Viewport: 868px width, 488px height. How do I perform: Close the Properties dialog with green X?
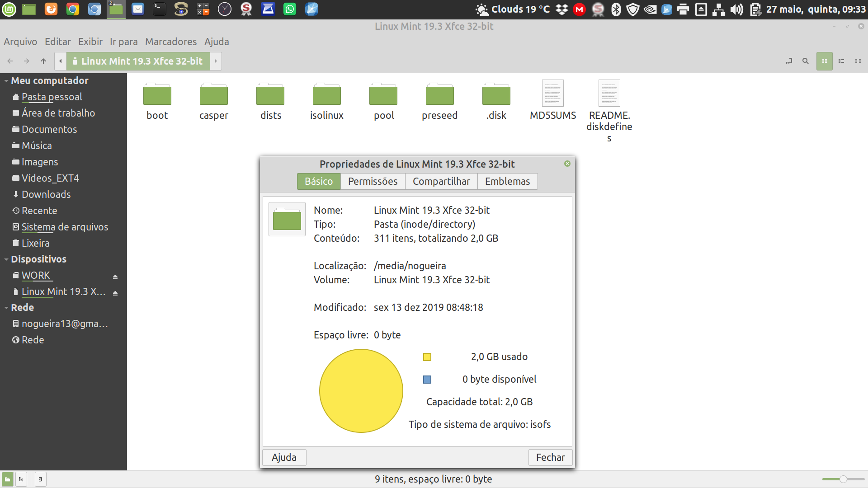click(567, 164)
